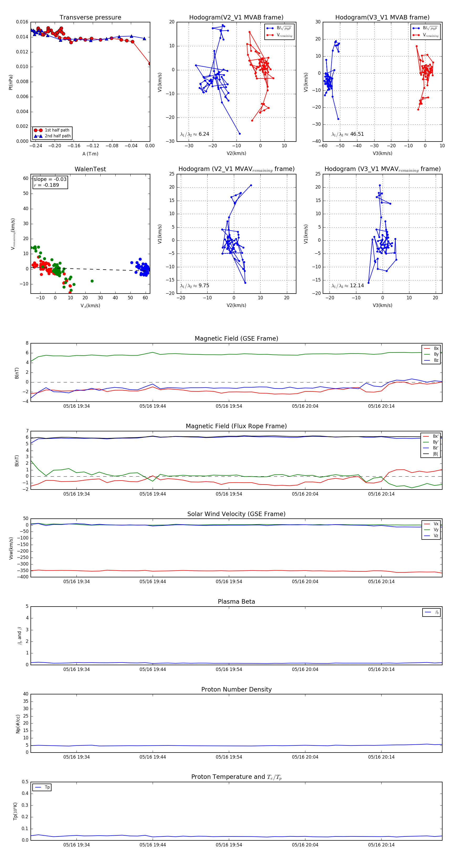Click the "r = -0.189" annotation
This screenshot has height=868, width=473.
[x=46, y=185]
